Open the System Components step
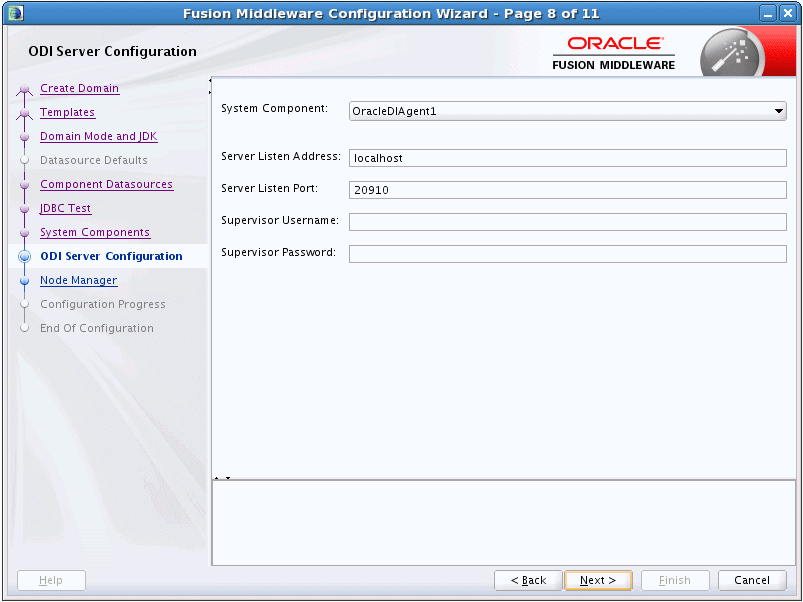803x602 pixels. pyautogui.click(x=95, y=232)
